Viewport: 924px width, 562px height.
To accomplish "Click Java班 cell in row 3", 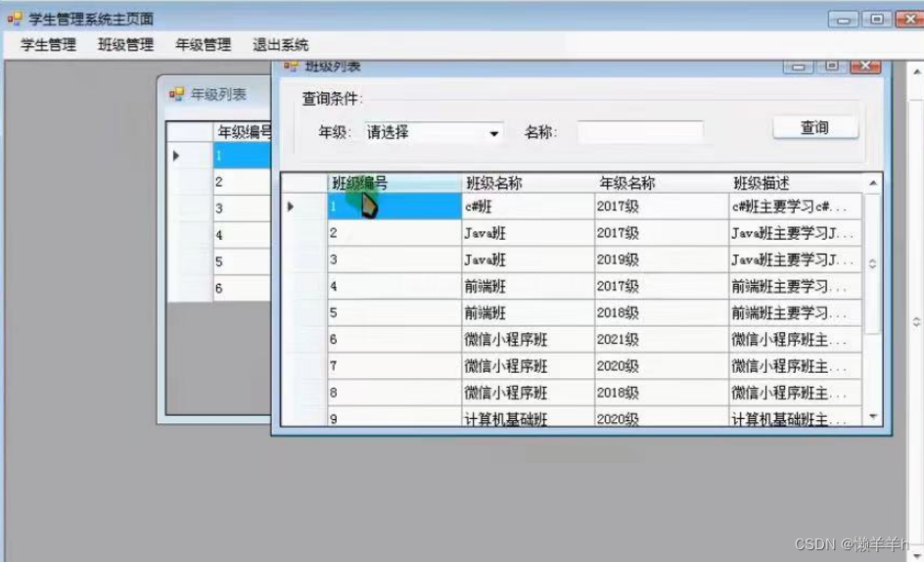I will click(528, 259).
